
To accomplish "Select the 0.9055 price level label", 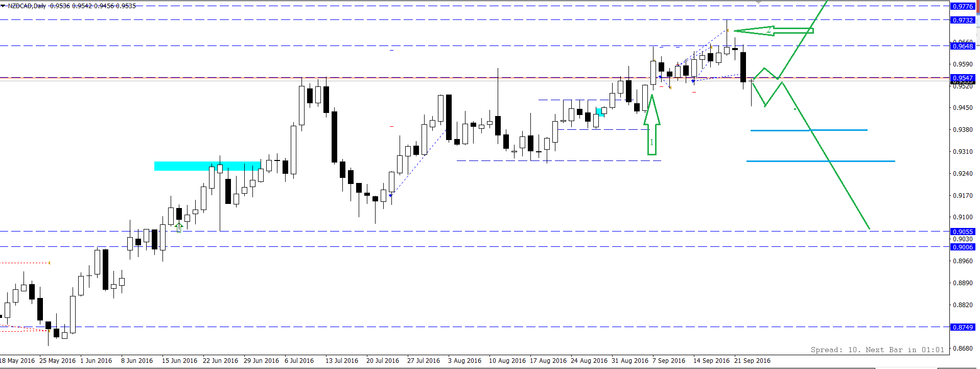I will click(963, 232).
